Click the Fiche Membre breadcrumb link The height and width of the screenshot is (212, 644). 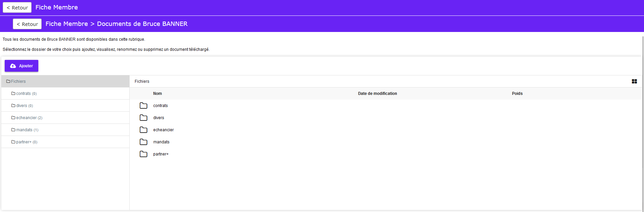pyautogui.click(x=67, y=24)
